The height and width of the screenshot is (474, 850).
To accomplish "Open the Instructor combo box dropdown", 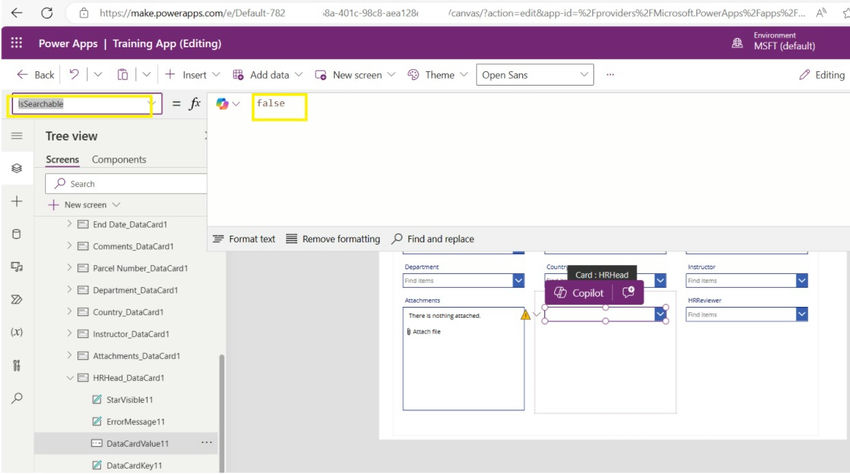I will click(x=802, y=280).
